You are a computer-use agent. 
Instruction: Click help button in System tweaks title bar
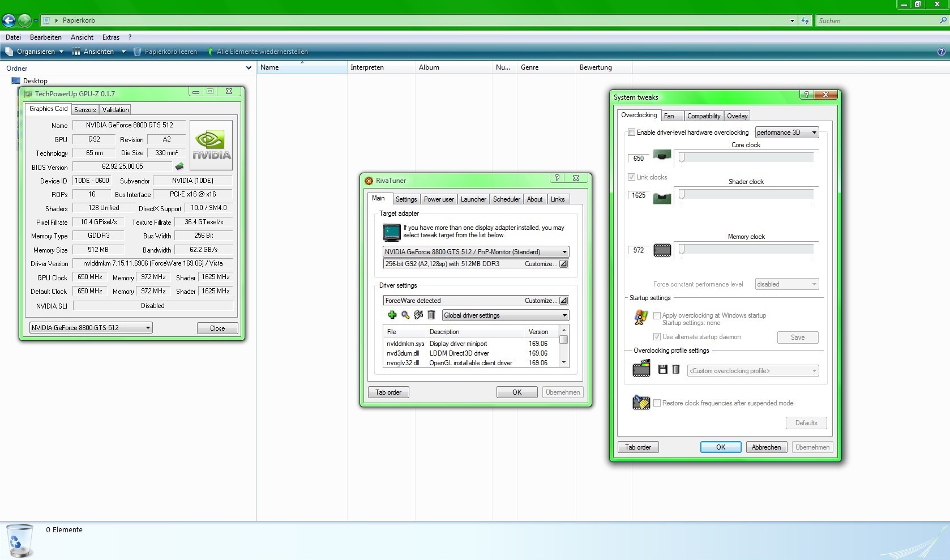807,95
